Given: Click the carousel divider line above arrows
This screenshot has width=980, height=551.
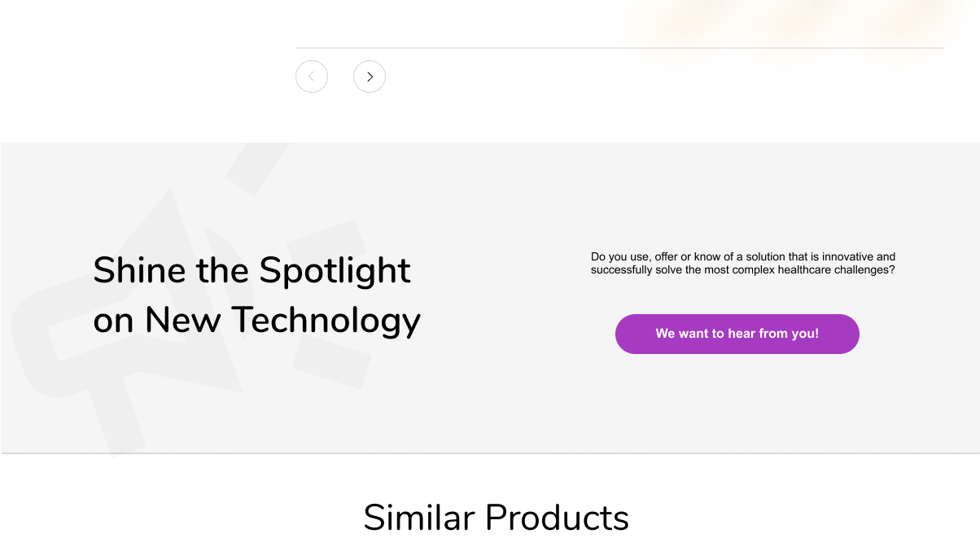Looking at the screenshot, I should point(619,48).
